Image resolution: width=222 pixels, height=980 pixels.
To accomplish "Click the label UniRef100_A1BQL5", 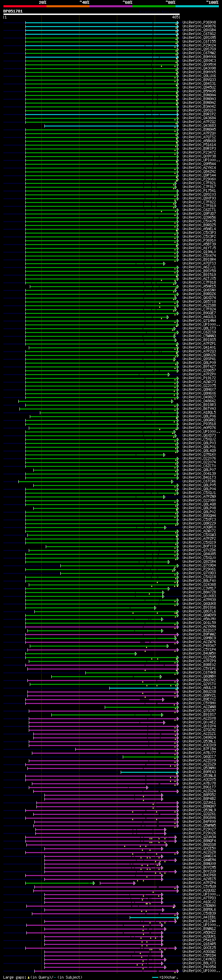I will 199,412.
